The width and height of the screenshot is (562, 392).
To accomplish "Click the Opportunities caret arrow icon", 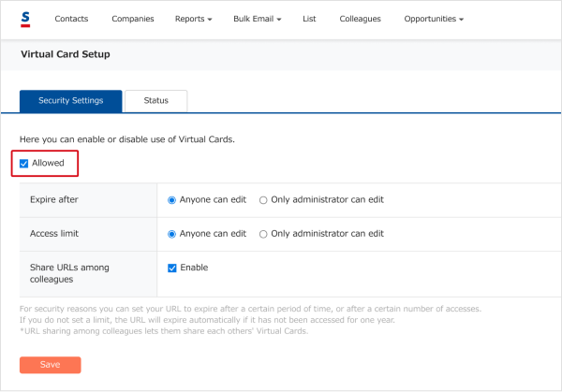I will [461, 20].
